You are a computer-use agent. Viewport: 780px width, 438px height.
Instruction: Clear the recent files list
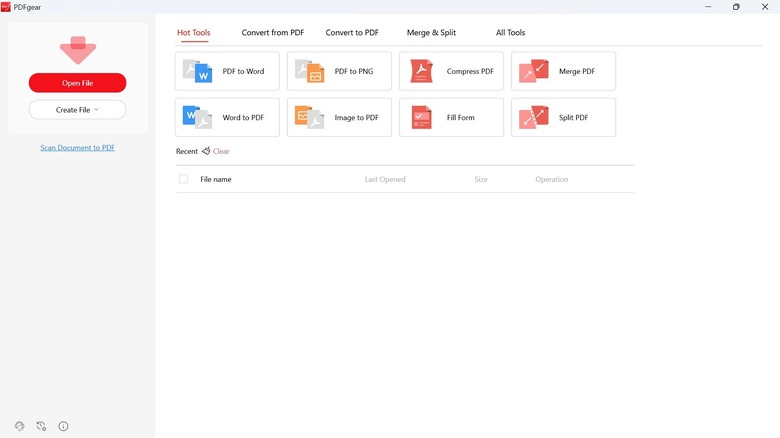point(221,151)
